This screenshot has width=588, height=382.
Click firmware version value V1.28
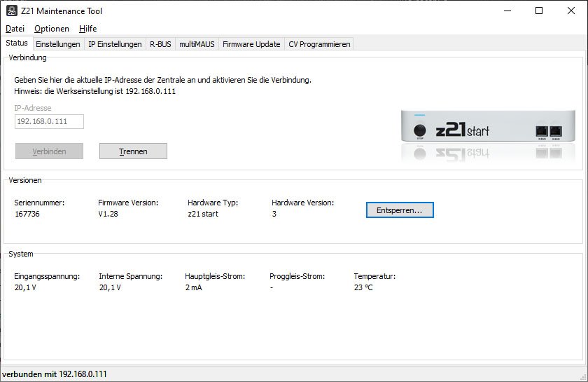[108, 214]
